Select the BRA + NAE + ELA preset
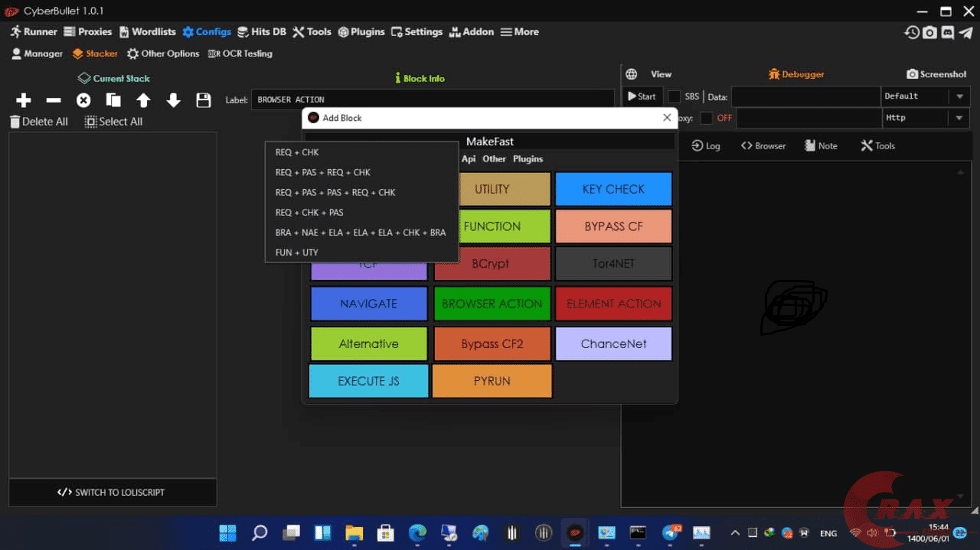 click(361, 233)
